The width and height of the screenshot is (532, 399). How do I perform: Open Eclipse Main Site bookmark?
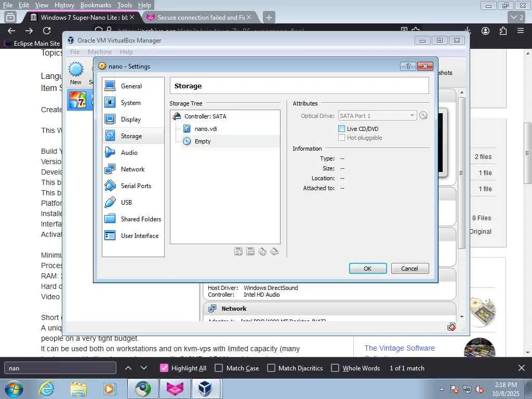click(32, 44)
